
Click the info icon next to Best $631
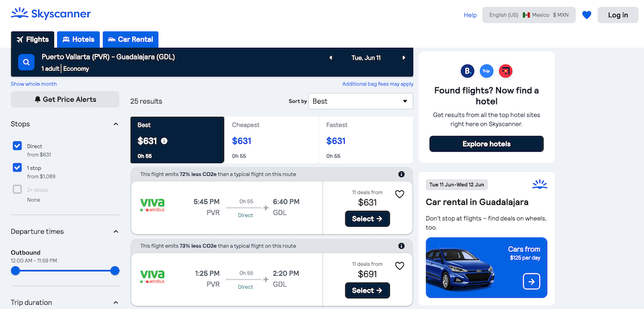point(164,141)
